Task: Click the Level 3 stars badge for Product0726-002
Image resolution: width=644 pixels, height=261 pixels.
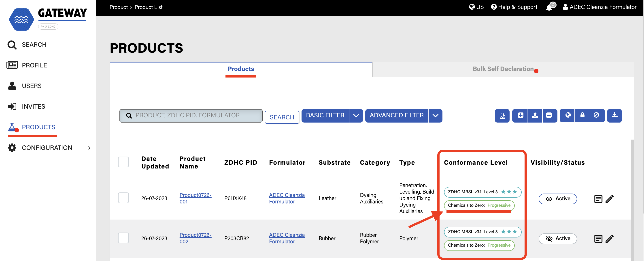Action: tap(482, 232)
